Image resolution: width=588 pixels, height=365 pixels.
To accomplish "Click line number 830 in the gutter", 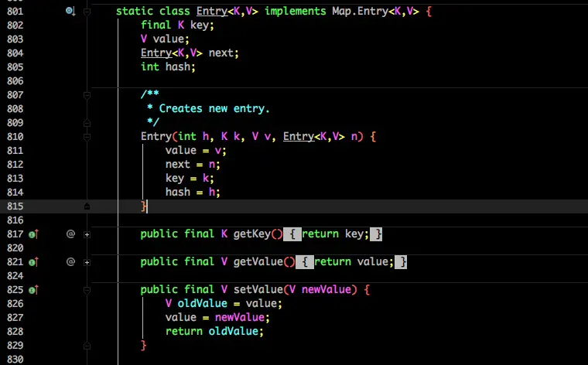I will click(15, 360).
